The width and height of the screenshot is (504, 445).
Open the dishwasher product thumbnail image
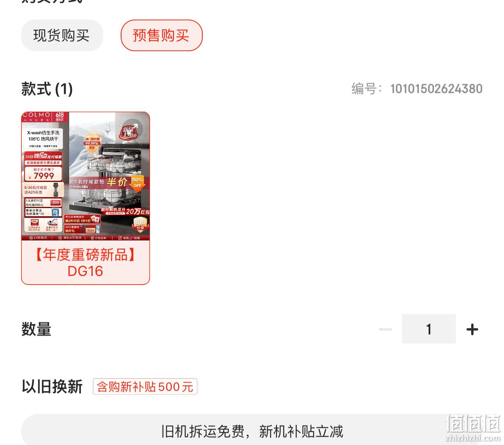point(86,176)
